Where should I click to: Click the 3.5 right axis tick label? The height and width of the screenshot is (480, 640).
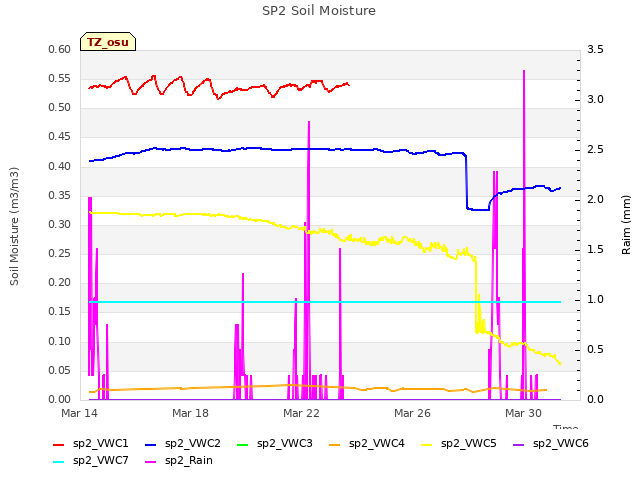coord(595,49)
